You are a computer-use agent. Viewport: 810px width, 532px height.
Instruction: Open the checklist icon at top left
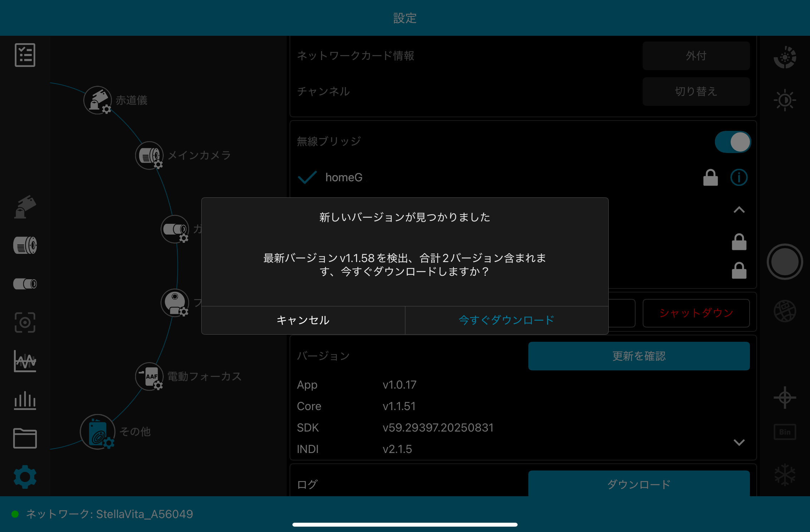tap(25, 55)
